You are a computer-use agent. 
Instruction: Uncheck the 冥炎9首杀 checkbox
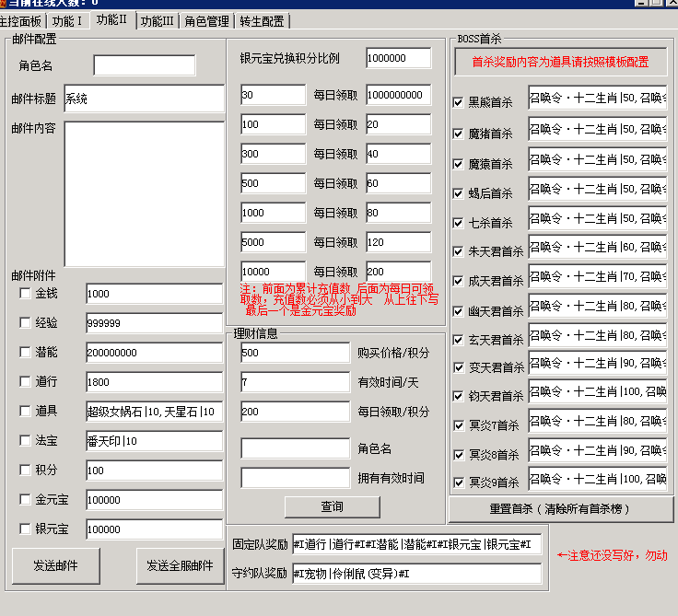pos(459,482)
